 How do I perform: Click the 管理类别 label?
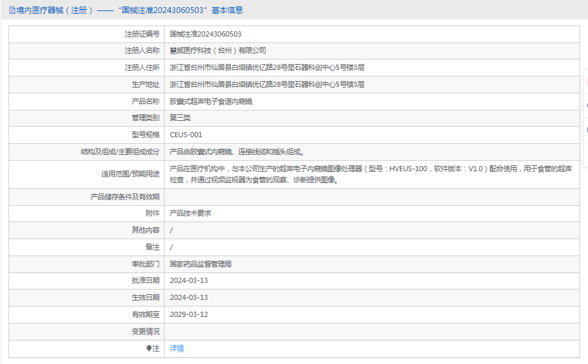[x=146, y=118]
